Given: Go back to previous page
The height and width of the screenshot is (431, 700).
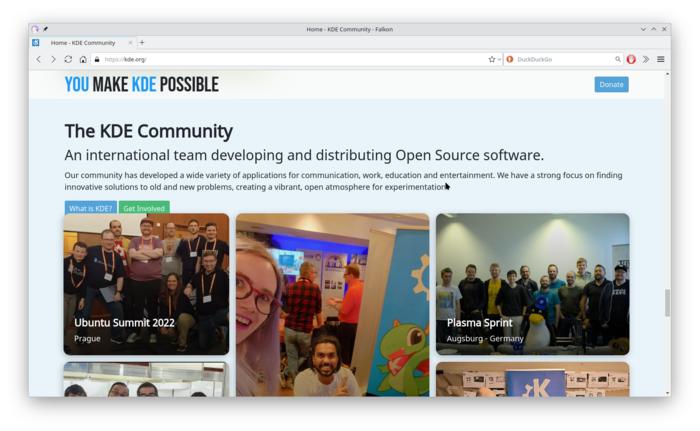Looking at the screenshot, I should pyautogui.click(x=39, y=59).
